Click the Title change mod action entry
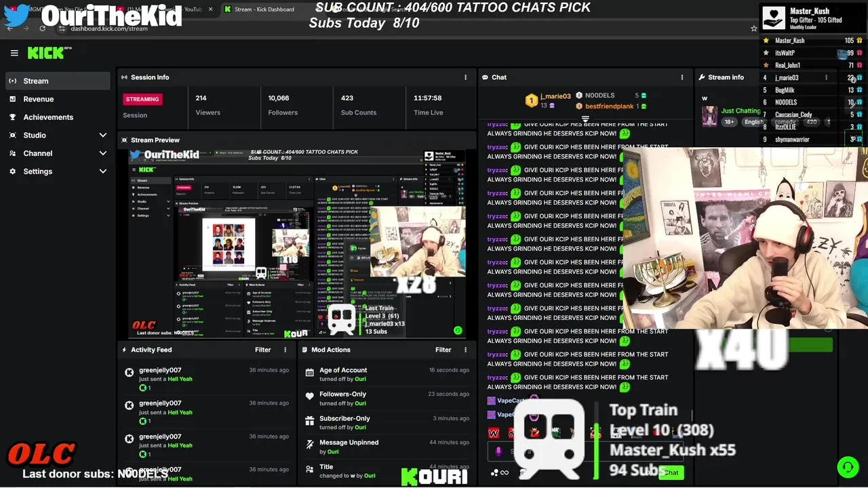 coord(387,470)
